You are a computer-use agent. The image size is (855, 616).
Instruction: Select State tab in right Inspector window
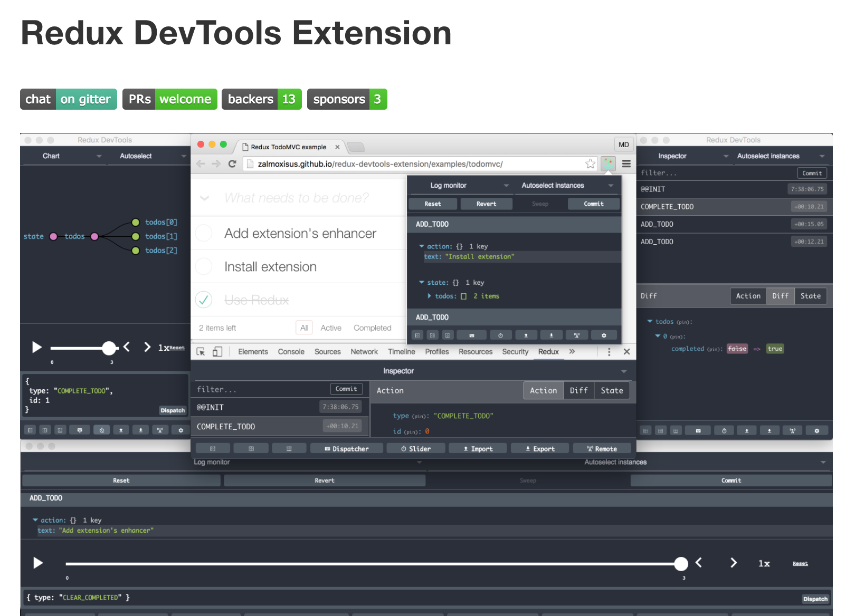[811, 296]
